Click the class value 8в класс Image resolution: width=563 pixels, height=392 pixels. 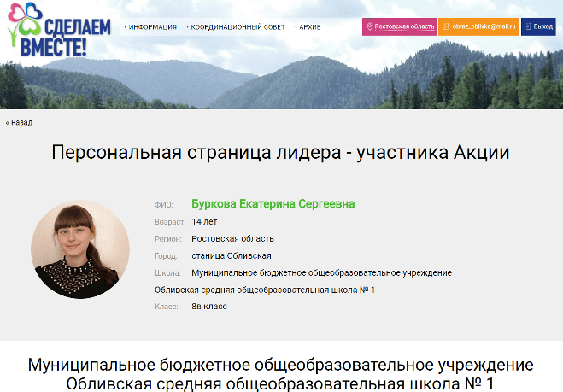209,307
